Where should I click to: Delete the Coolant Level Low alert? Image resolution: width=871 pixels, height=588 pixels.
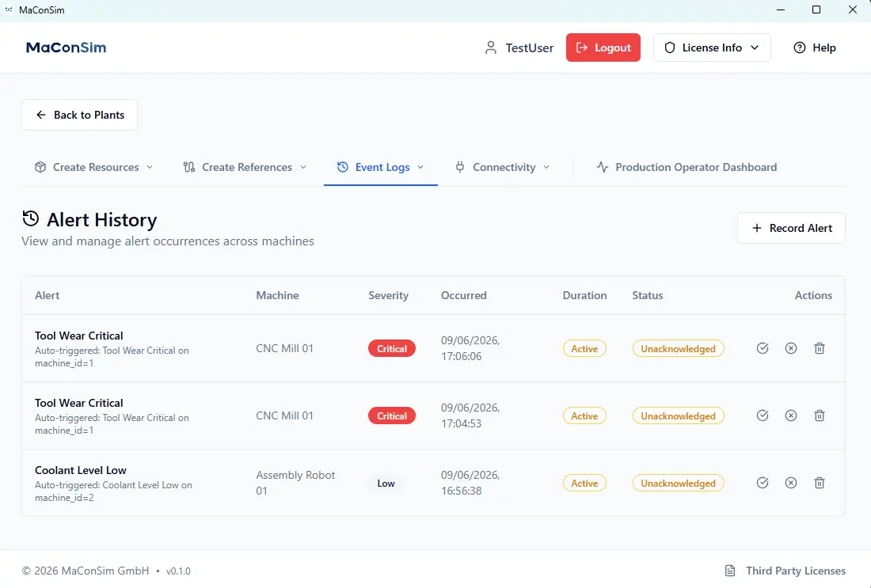[x=820, y=483]
